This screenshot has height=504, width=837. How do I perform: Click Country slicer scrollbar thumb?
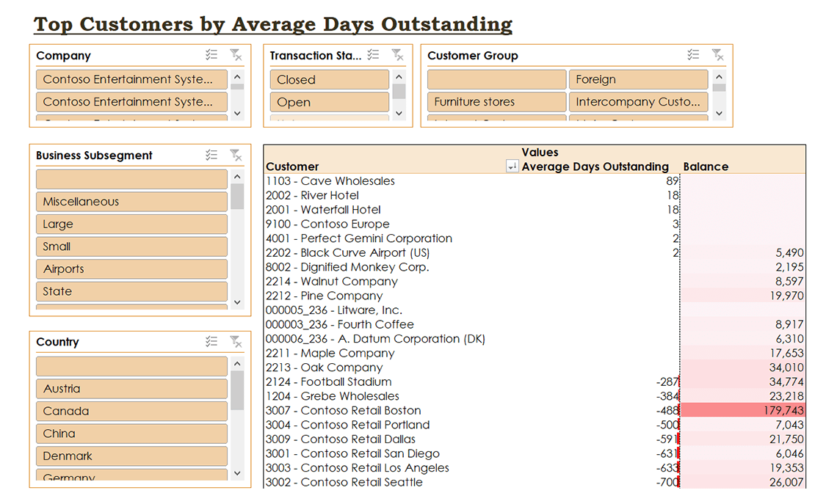tap(238, 390)
